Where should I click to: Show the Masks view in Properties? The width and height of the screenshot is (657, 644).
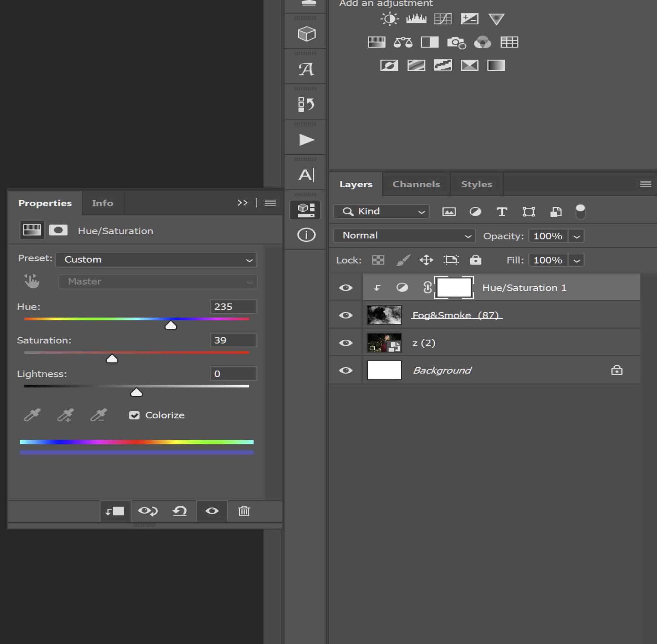[x=58, y=230]
